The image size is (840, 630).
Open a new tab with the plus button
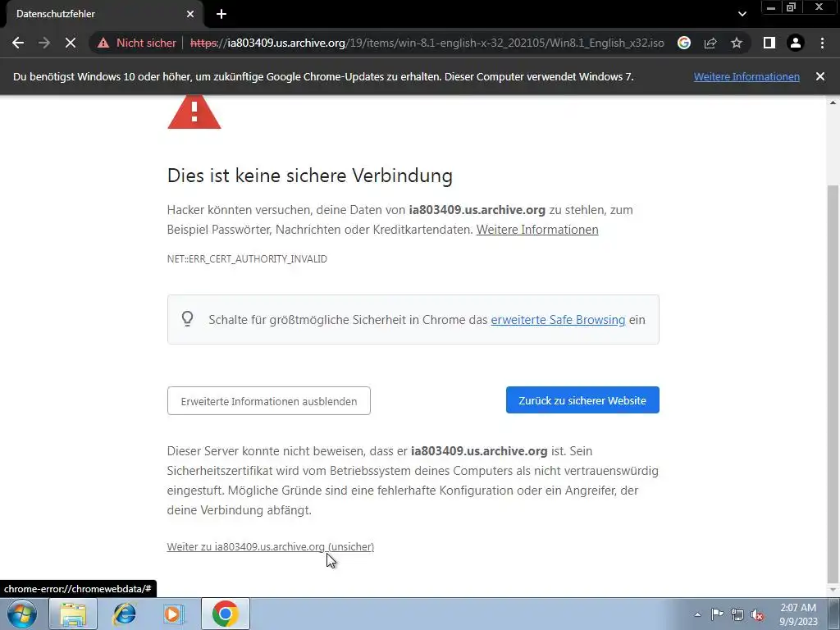click(x=221, y=14)
